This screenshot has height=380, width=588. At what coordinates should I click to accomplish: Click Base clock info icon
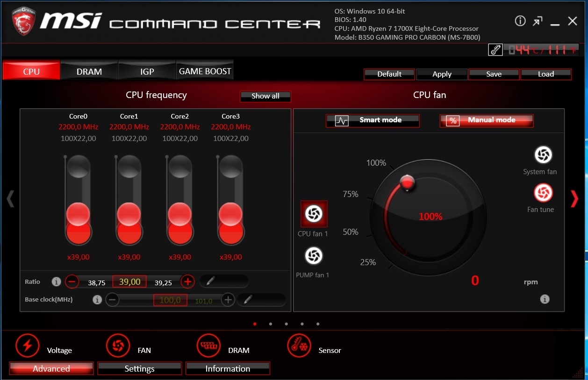click(97, 300)
